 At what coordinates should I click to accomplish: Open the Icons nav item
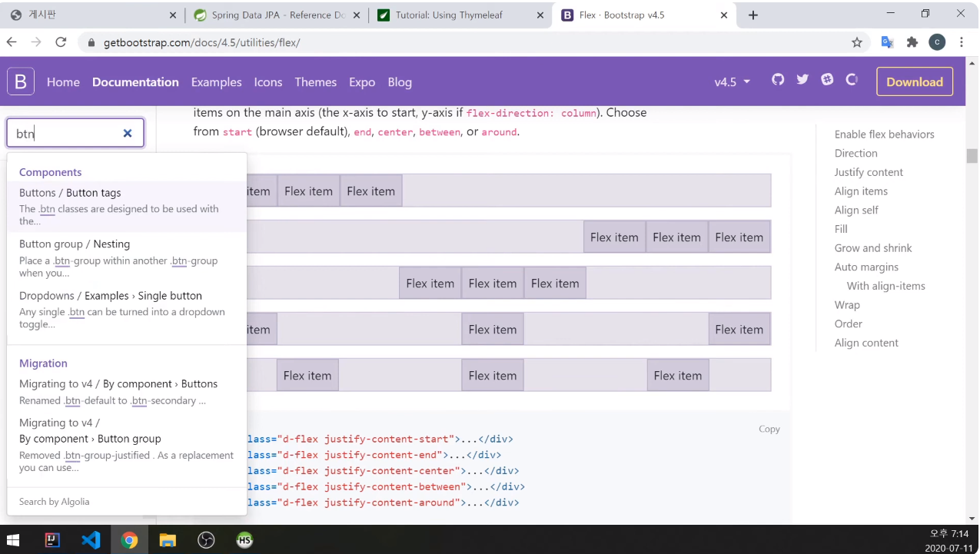pyautogui.click(x=268, y=81)
